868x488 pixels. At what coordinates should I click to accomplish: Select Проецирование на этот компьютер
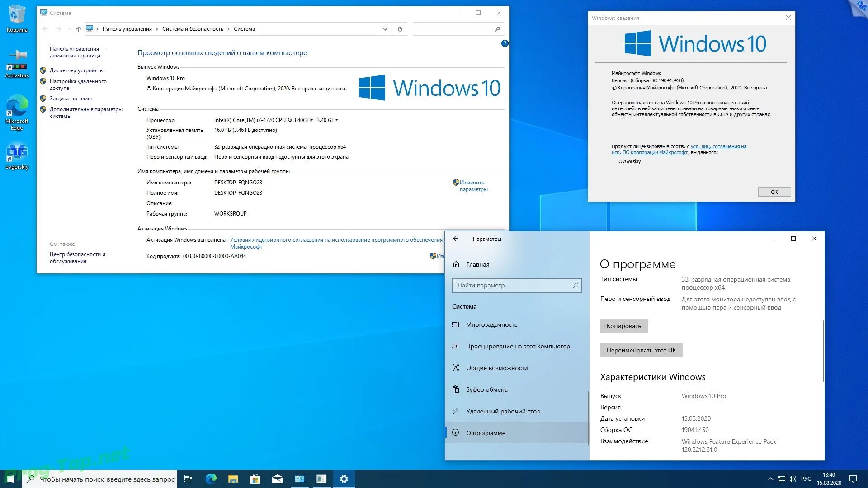(x=518, y=346)
